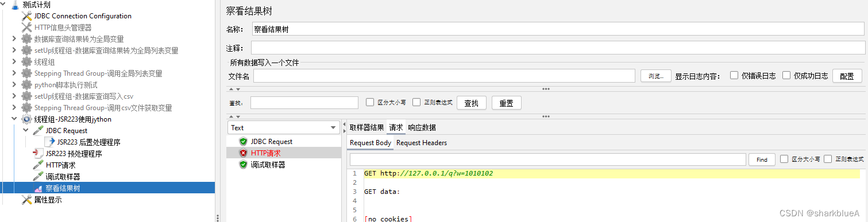868x222 pixels.
Task: Select the Request Body sub-tab
Action: pos(371,143)
